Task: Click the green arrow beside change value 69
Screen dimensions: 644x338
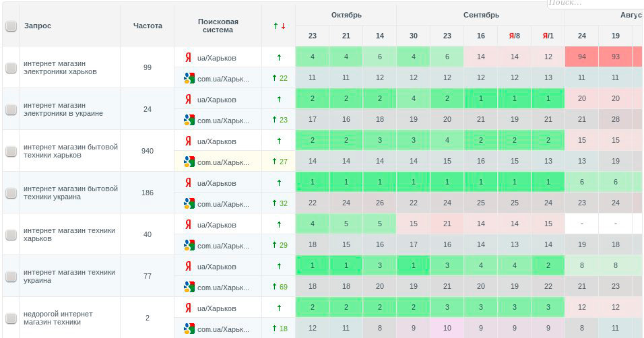Action: (274, 287)
